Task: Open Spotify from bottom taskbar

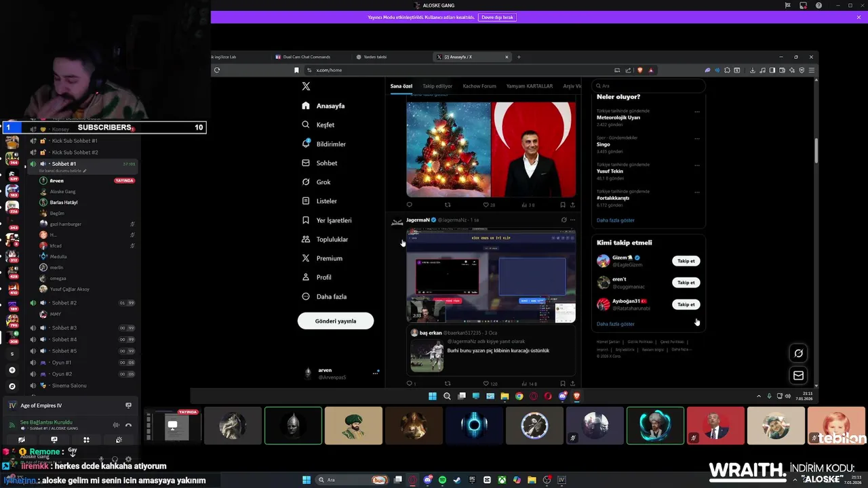Action: [x=442, y=480]
